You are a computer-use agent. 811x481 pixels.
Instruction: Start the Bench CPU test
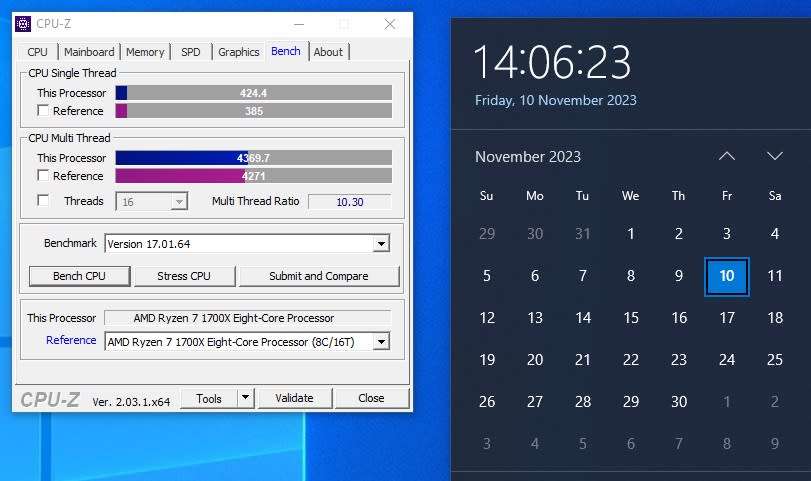79,276
